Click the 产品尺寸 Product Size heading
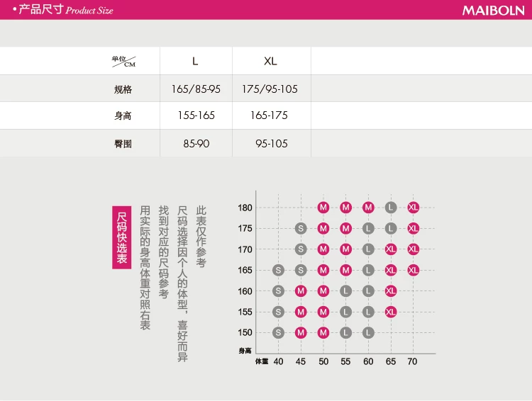 [x=65, y=11]
